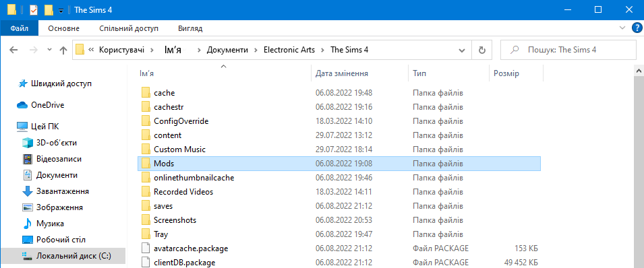This screenshot has width=644, height=268.
Task: Open the address bar history dropdown
Action: [462, 50]
